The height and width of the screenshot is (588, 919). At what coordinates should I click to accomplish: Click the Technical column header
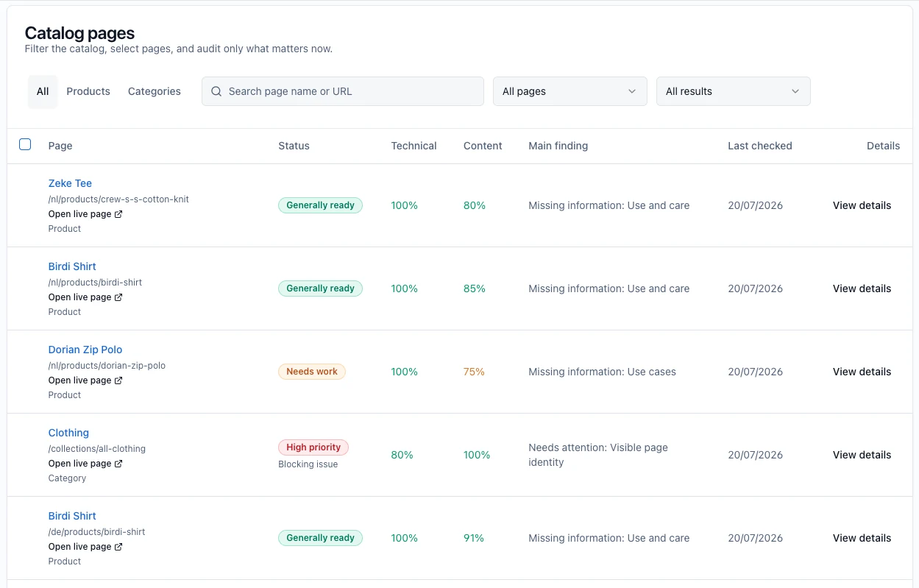[x=414, y=146]
